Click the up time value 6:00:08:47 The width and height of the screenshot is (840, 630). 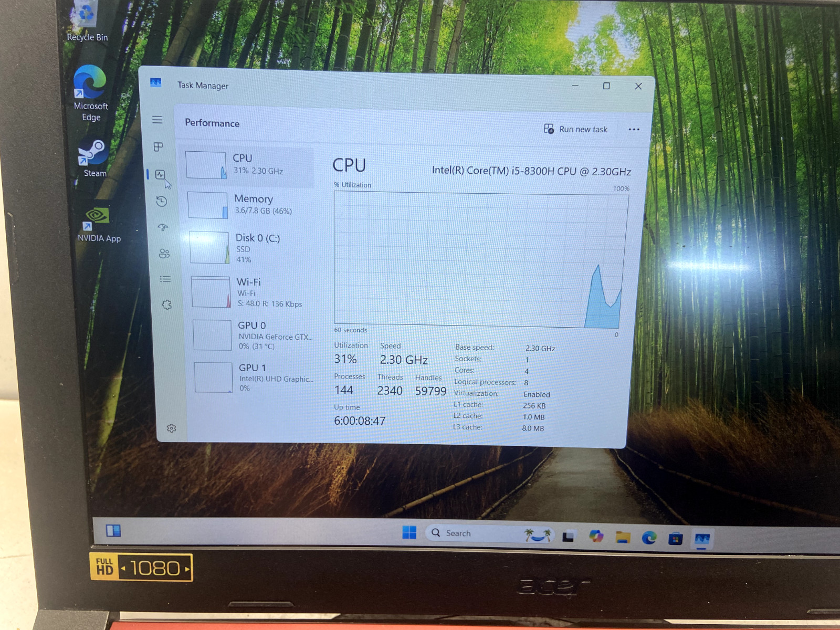360,421
